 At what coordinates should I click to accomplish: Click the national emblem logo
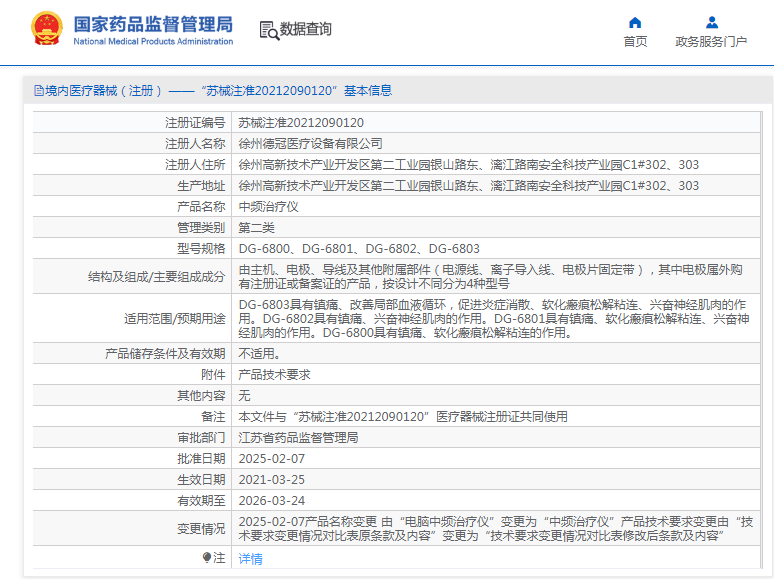pyautogui.click(x=47, y=29)
